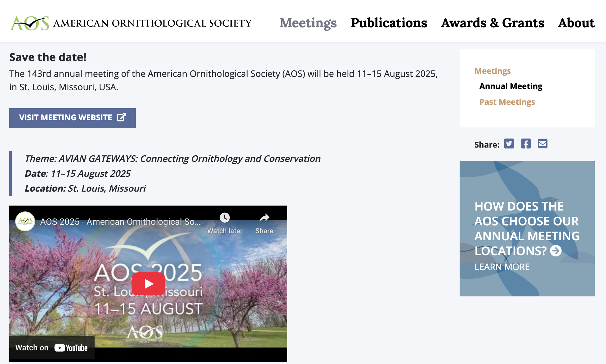The height and width of the screenshot is (364, 606).
Task: Click arrow circle icon after LOCATIONS?
Action: click(556, 251)
